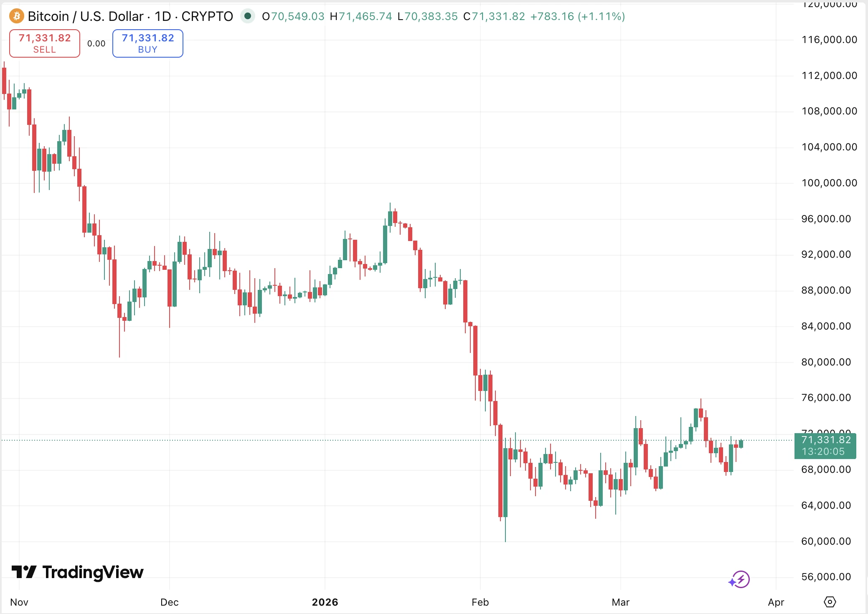This screenshot has height=614, width=868.
Task: Click the Apr label on time axis
Action: [x=776, y=602]
